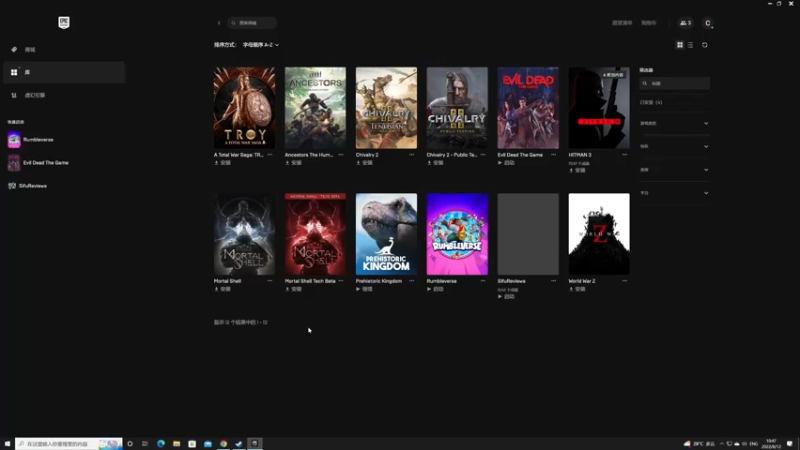Open the Chivalry 2 cover art
The width and height of the screenshot is (800, 450).
tap(386, 108)
